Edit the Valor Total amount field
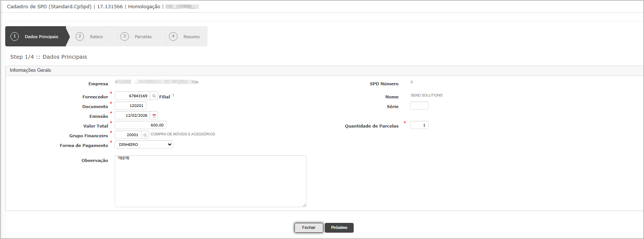Screen dimensions: 644x239 pyautogui.click(x=140, y=125)
